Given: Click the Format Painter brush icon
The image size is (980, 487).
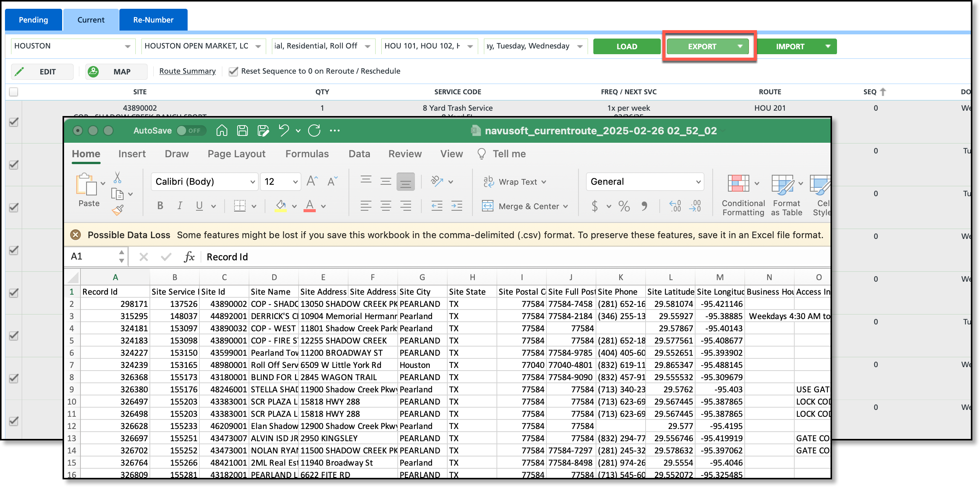Looking at the screenshot, I should pyautogui.click(x=117, y=210).
